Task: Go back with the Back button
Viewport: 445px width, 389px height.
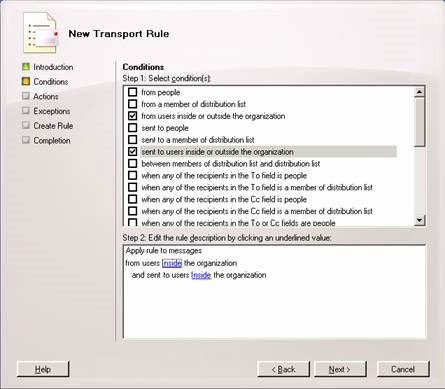Action: click(x=284, y=369)
